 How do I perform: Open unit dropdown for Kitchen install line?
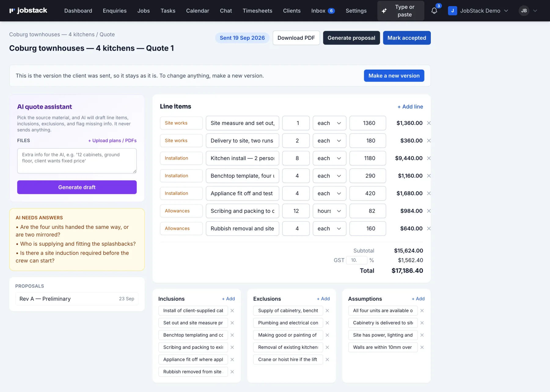329,158
